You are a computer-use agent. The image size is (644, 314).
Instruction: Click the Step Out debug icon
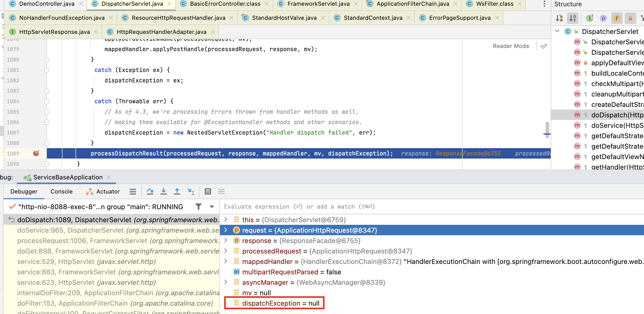coord(177,191)
